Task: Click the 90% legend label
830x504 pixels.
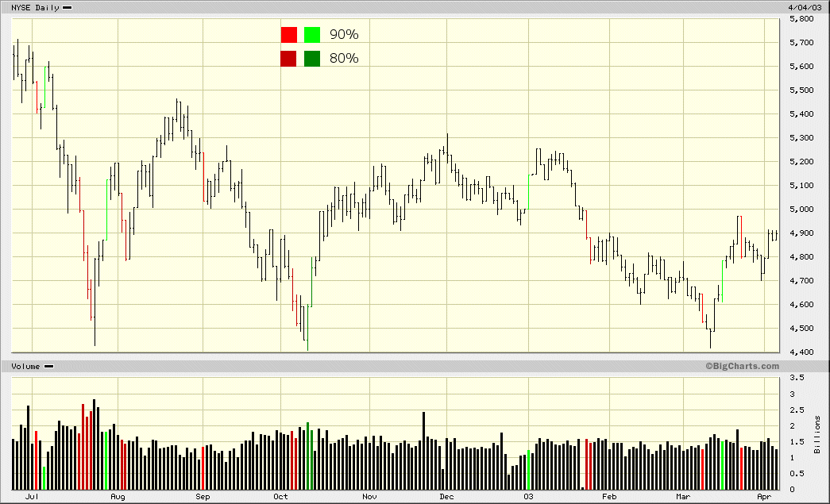Action: pos(344,35)
